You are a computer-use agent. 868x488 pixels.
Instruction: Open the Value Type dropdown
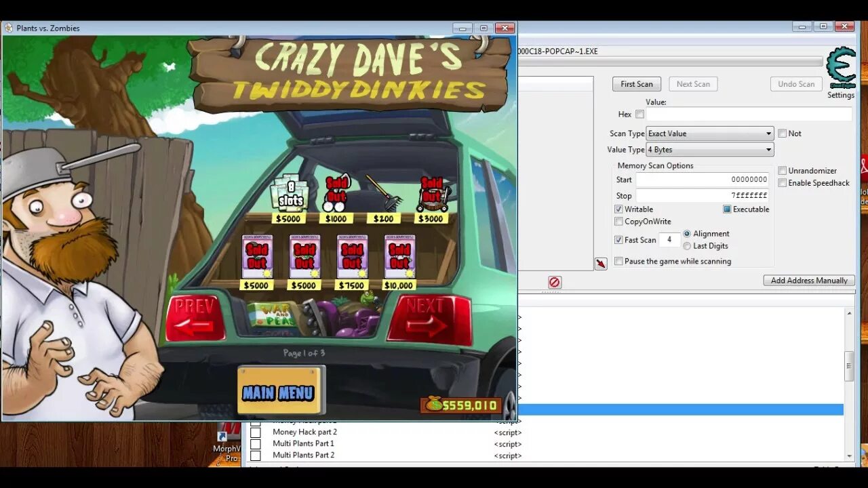[x=710, y=150]
